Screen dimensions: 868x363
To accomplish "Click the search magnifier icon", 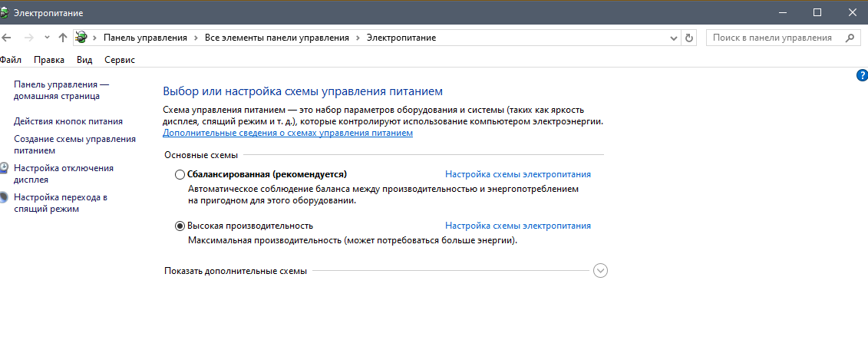I will tap(849, 38).
